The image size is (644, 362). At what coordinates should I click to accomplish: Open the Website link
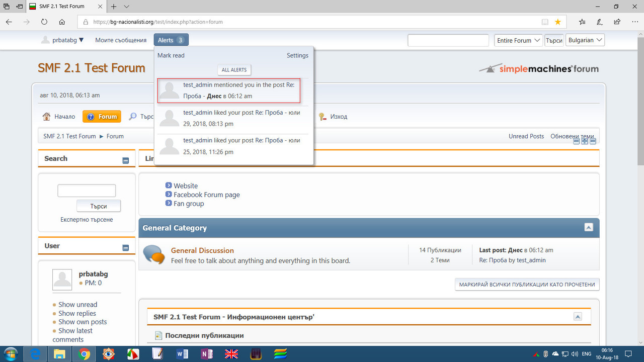[x=186, y=186]
